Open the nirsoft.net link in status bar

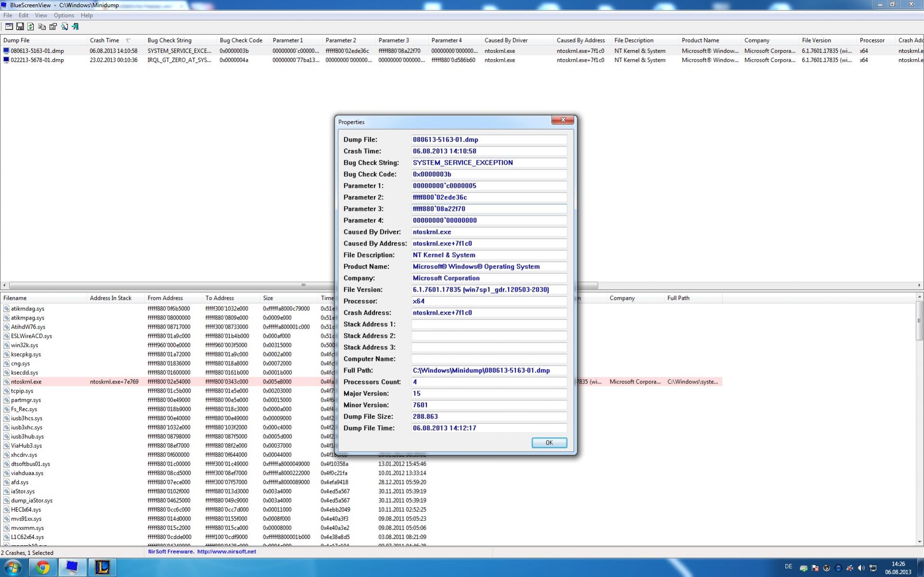point(226,552)
